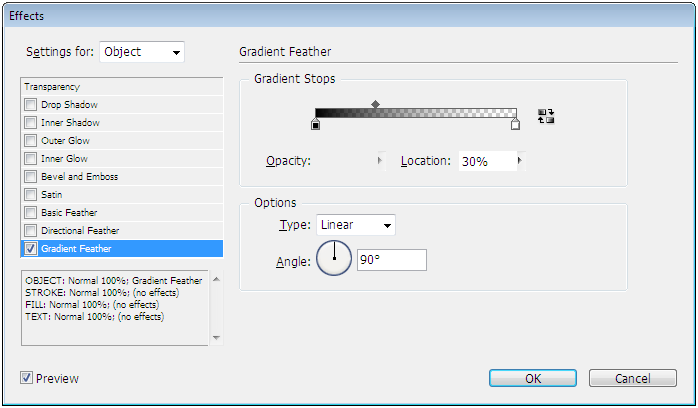Image resolution: width=698 pixels, height=408 pixels.
Task: Click the gradient ramp bar
Action: click(416, 113)
